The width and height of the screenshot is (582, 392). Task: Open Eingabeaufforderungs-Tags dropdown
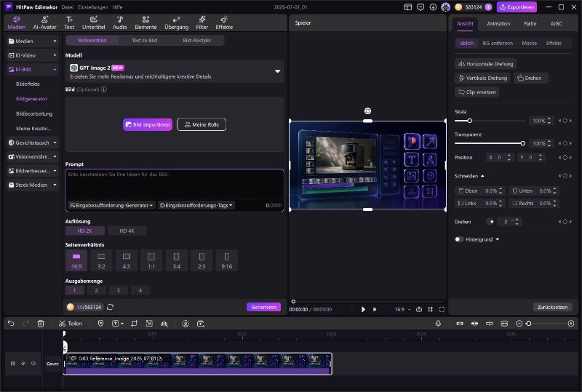click(x=196, y=205)
